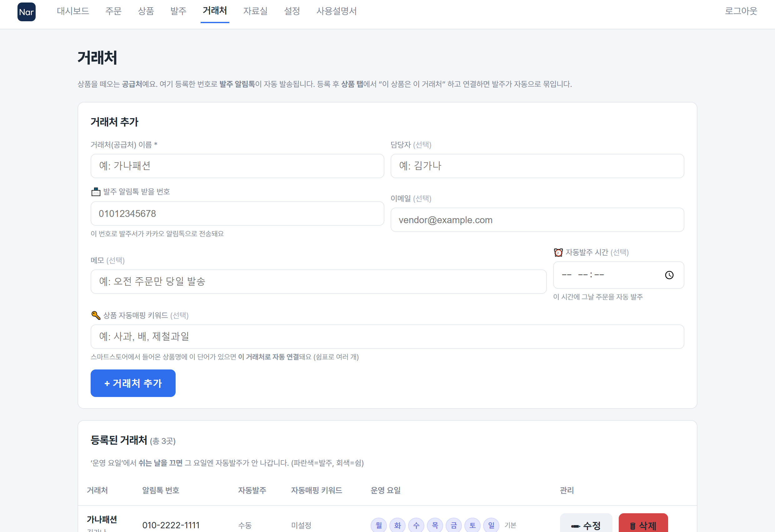
Task: Click the 상품 자동매핑 키워드 field
Action: (x=387, y=337)
